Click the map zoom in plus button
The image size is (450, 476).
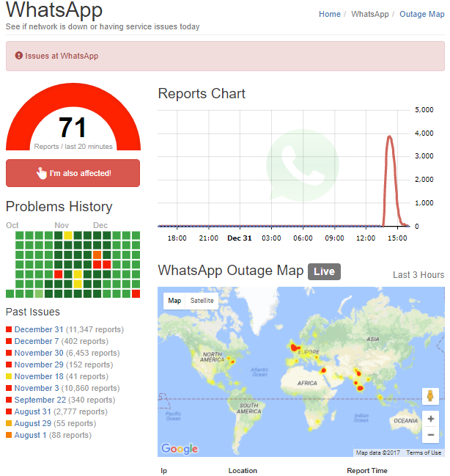point(431,419)
